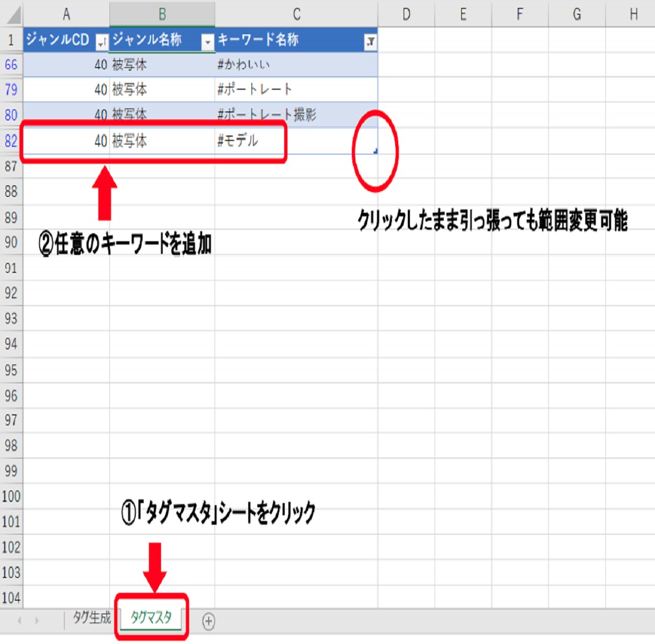
Task: Click the cell containing #かわいい
Action: [296, 65]
